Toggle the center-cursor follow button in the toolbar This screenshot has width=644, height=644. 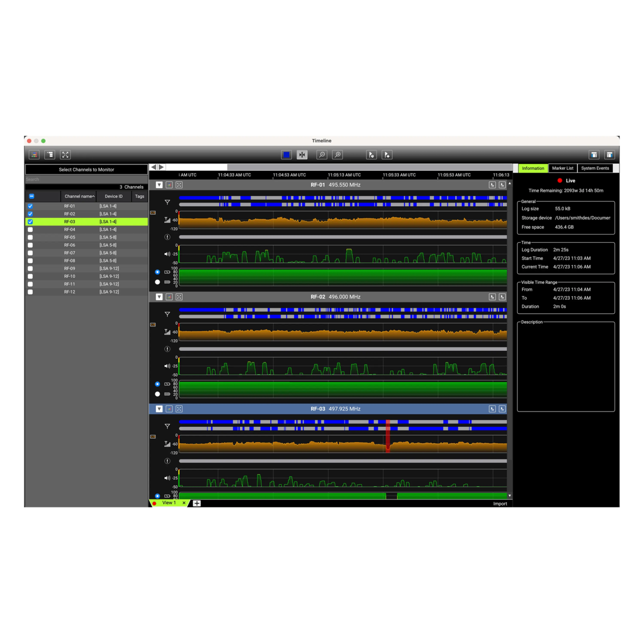[x=302, y=155]
